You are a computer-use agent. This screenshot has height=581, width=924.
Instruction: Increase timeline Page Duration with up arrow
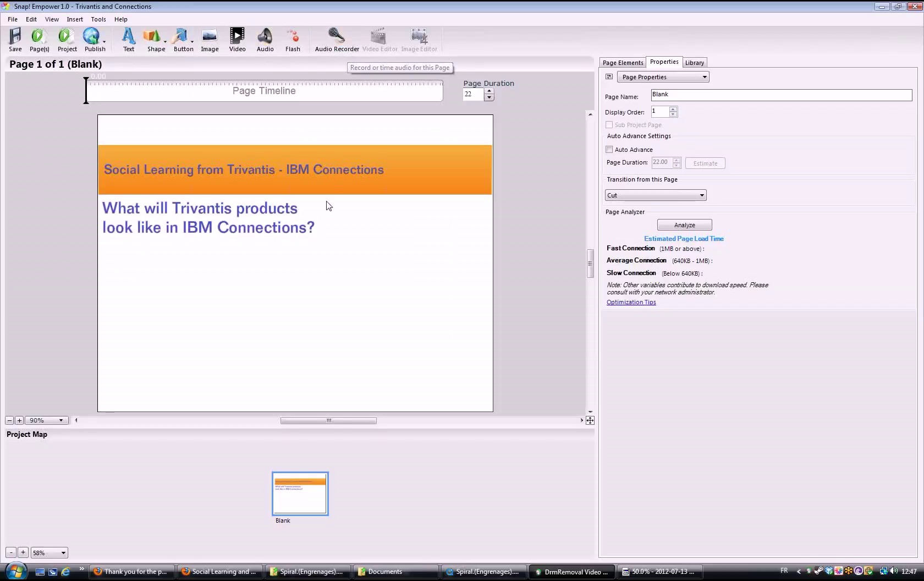[489, 91]
